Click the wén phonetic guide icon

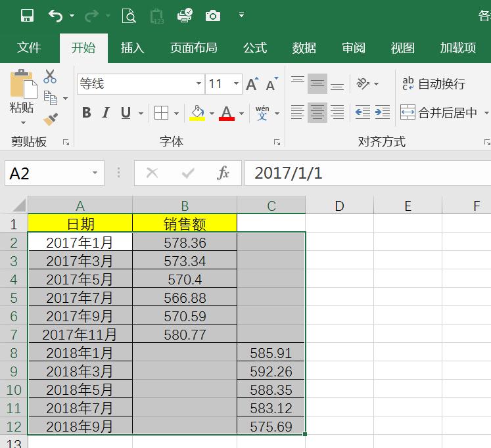[x=262, y=113]
